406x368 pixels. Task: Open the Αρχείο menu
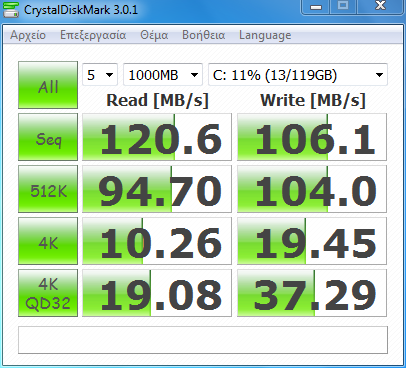click(28, 35)
